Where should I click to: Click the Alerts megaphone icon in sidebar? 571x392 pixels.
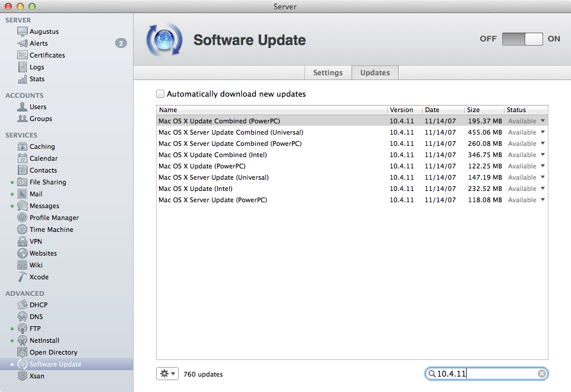23,43
